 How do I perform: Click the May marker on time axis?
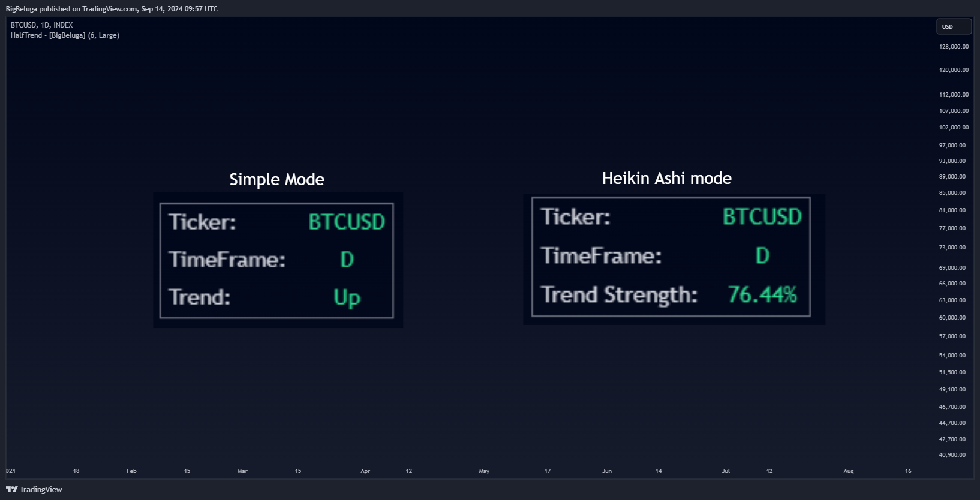pos(484,471)
